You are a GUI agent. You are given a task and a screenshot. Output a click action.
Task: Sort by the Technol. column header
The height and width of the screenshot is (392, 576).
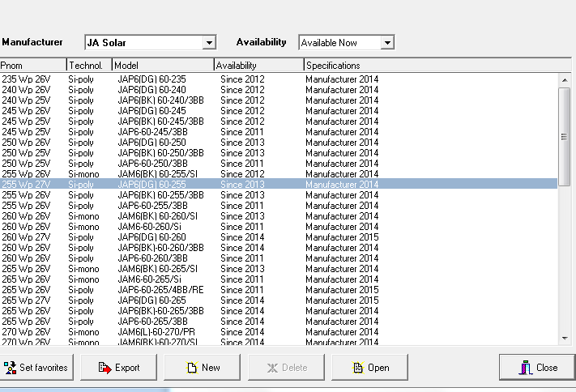pos(89,66)
